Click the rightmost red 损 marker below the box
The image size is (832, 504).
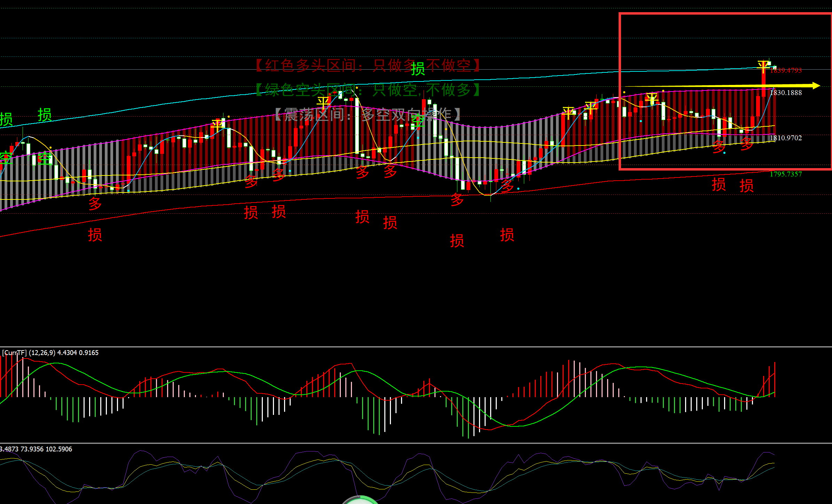746,186
